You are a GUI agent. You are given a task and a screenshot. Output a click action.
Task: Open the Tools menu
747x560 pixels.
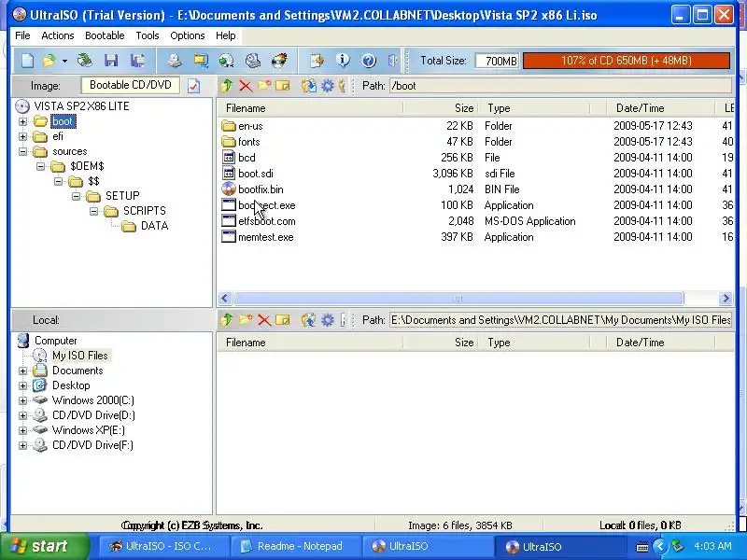(148, 35)
